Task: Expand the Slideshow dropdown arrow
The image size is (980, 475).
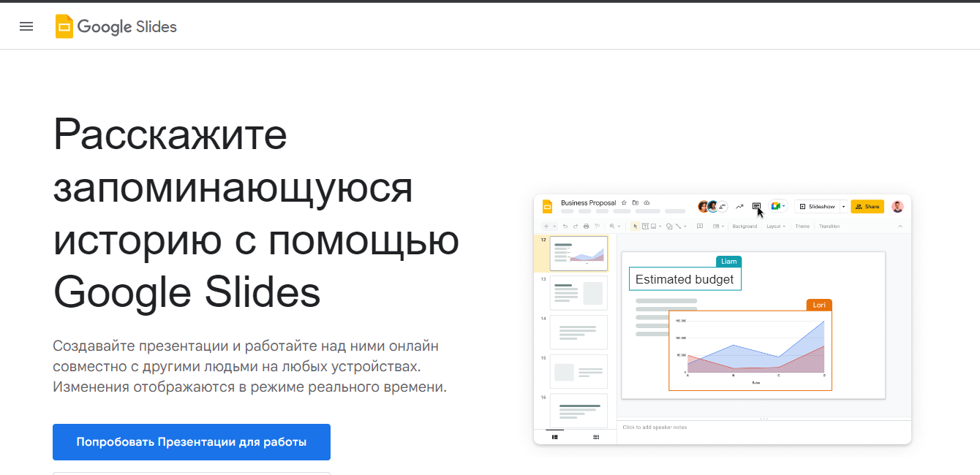Action: tap(843, 207)
